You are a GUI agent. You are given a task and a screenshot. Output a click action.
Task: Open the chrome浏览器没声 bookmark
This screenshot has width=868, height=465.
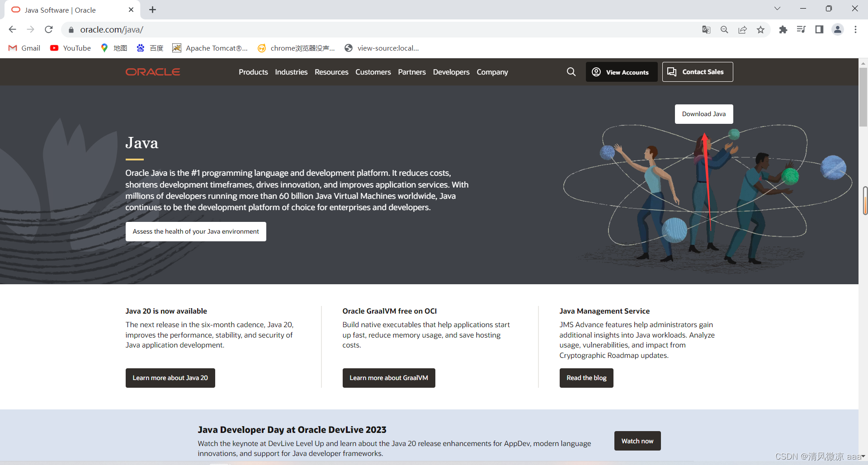pos(296,48)
